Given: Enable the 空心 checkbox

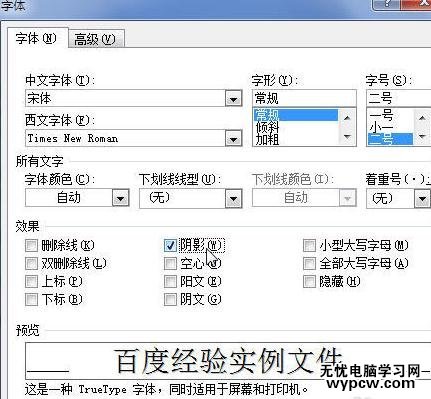Looking at the screenshot, I should click(170, 264).
